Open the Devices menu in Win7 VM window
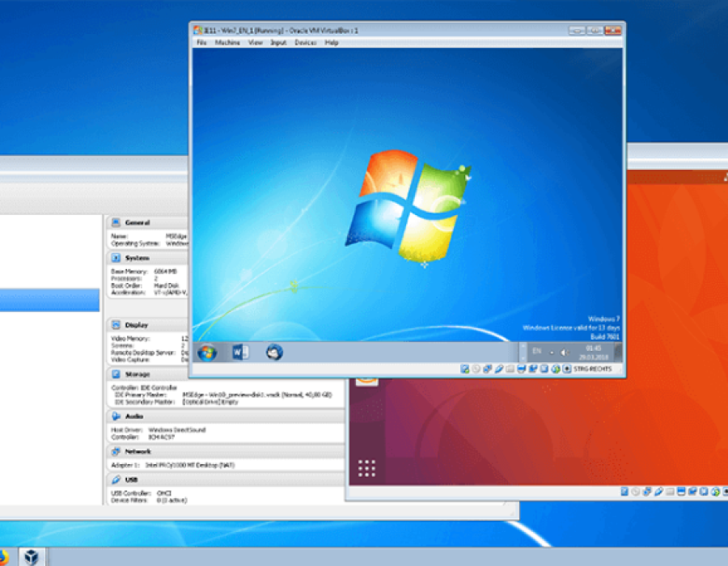This screenshot has height=566, width=728. pos(306,43)
